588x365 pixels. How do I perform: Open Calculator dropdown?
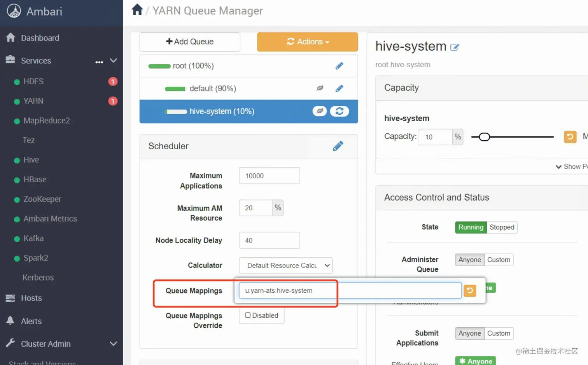click(x=286, y=265)
